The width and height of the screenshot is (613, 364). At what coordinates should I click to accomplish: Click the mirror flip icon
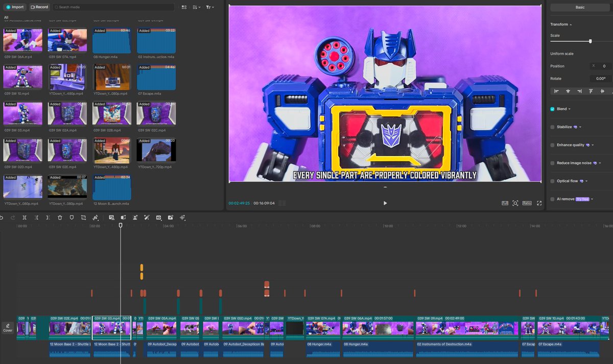pyautogui.click(x=123, y=217)
